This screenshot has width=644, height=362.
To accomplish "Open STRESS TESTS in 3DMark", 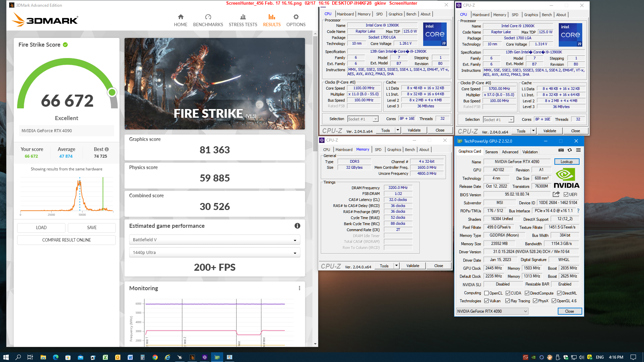I will (x=243, y=20).
